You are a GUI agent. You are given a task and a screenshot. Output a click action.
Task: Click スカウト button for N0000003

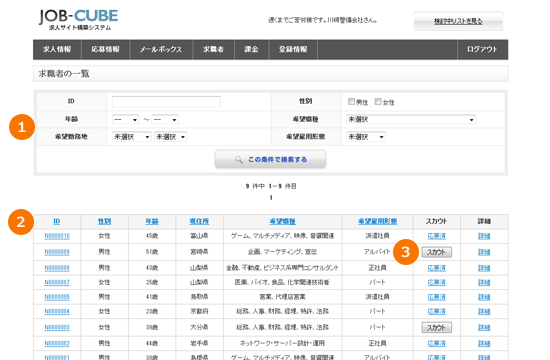point(437,328)
